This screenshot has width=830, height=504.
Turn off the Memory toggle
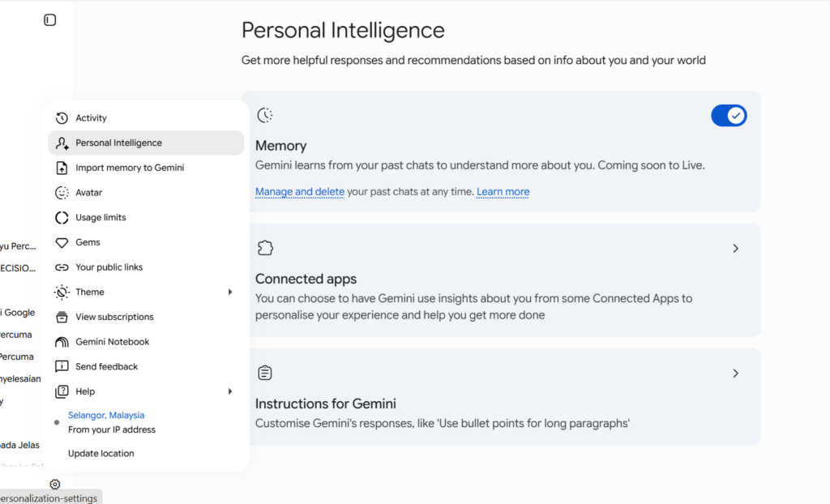point(729,115)
